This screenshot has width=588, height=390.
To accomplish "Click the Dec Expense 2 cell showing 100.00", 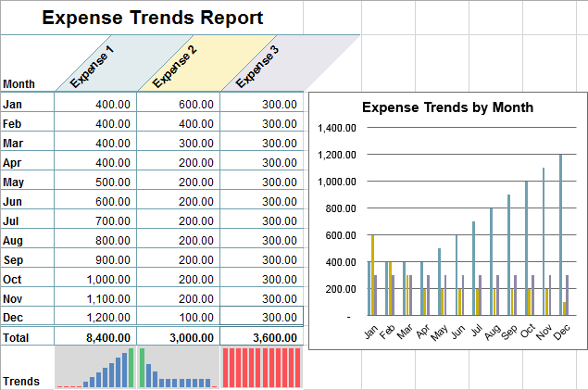I will [179, 318].
